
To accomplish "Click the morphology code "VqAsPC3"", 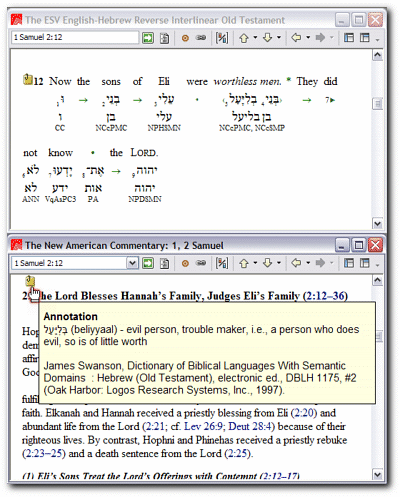I will pyautogui.click(x=61, y=199).
